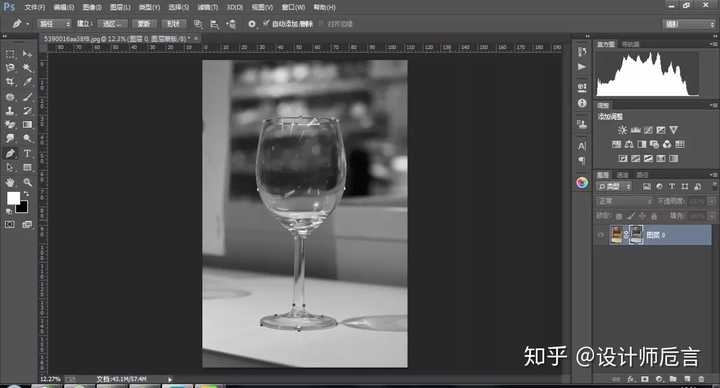Screen dimensions: 720x388
Task: Toggle adjustment layer filter icon in Layers
Action: tap(659, 186)
